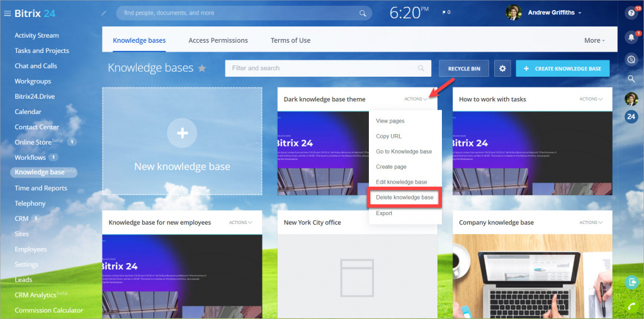The width and height of the screenshot is (644, 319).
Task: Open notifications bell icon
Action: click(x=631, y=38)
